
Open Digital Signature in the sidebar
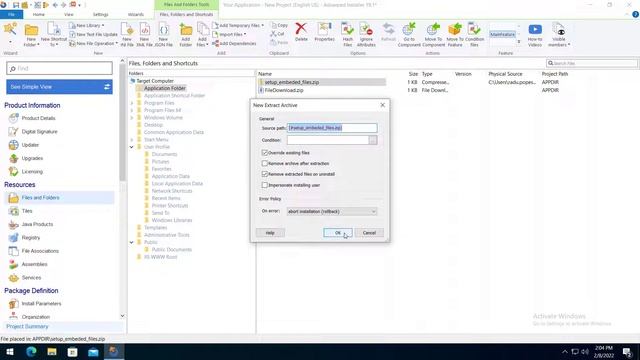(x=39, y=131)
